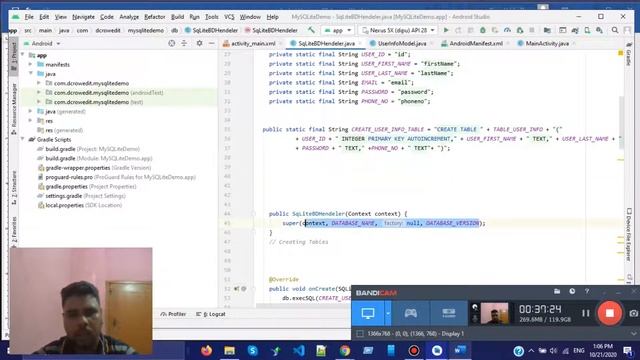The width and height of the screenshot is (640, 360).
Task: Open Project panel gear settings
Action: pos(199,43)
